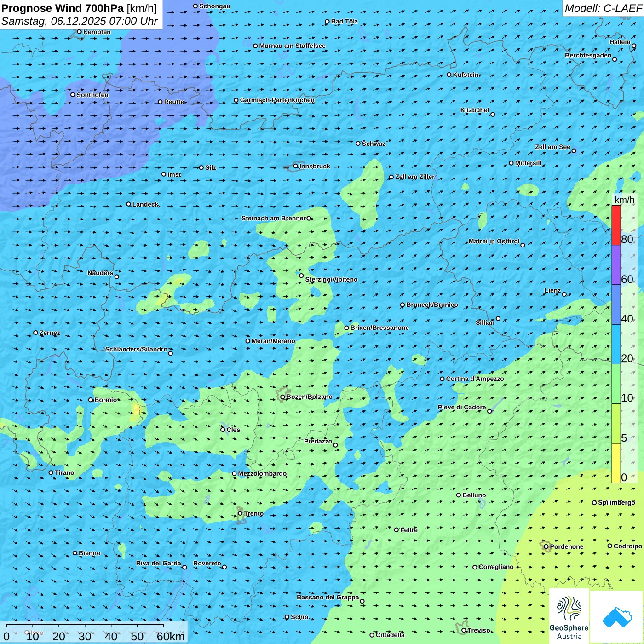Click the GeoSphere Austria logo

(569, 616)
